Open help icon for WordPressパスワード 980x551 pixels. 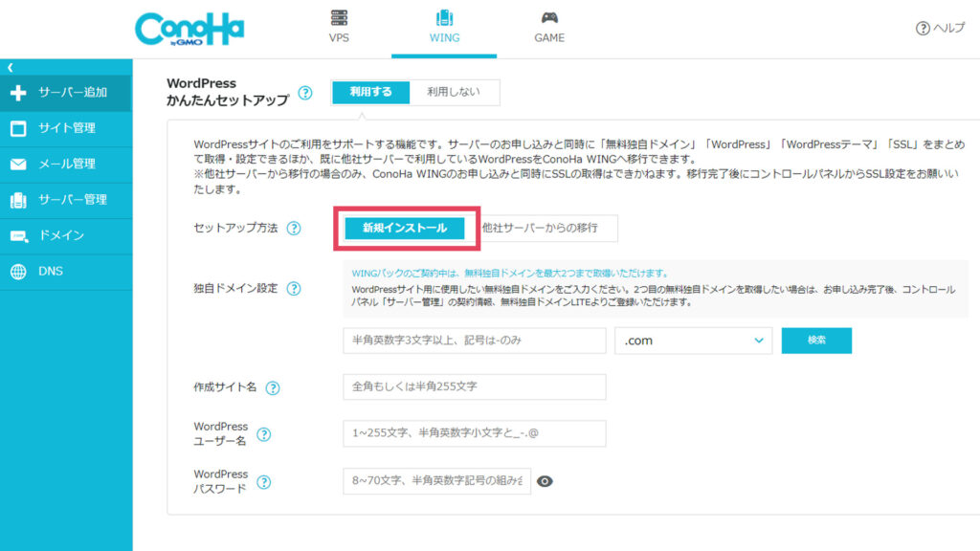tap(264, 482)
